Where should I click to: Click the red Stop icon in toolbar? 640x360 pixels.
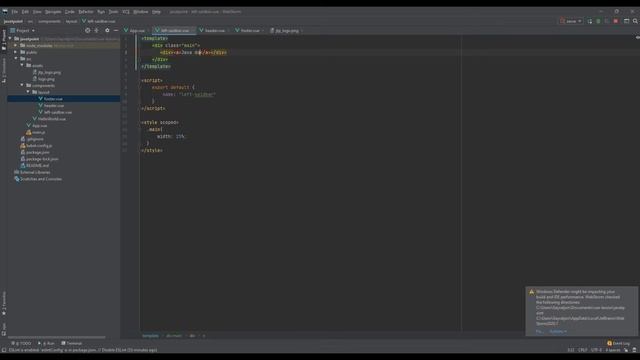click(x=616, y=21)
